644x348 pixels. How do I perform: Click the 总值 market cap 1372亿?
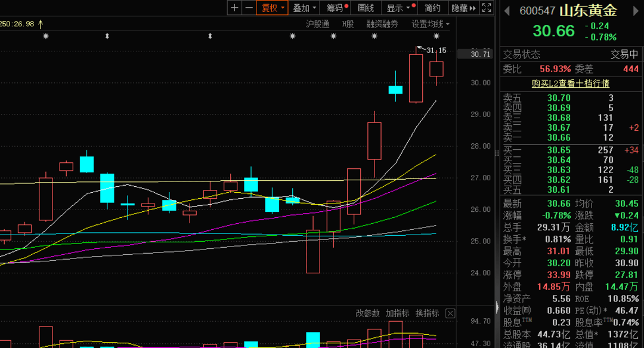point(624,334)
